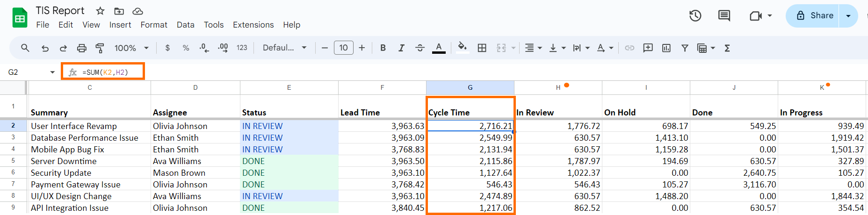868x215 pixels.
Task: Click the Create a filter funnel icon
Action: [685, 48]
